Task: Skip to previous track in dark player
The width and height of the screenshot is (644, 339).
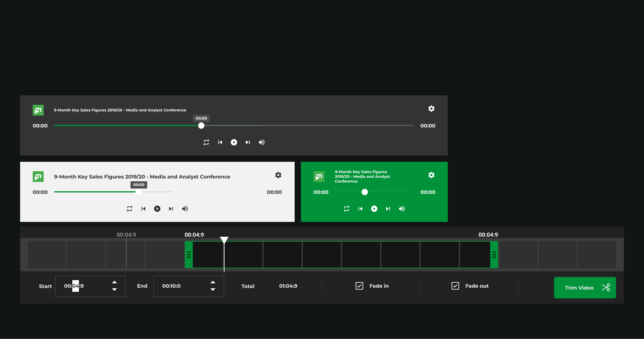Action: 220,142
